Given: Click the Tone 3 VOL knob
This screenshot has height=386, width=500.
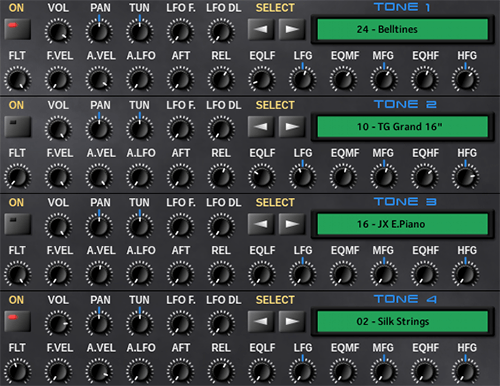Looking at the screenshot, I should (58, 226).
